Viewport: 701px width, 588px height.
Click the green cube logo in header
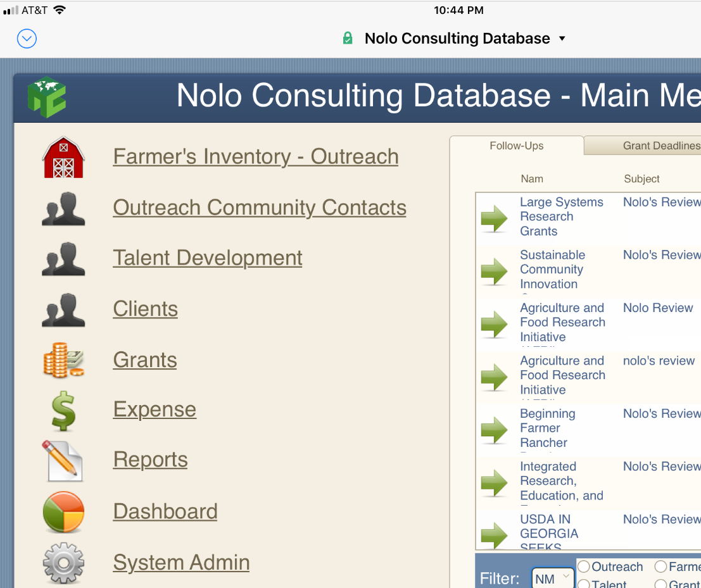pos(47,97)
